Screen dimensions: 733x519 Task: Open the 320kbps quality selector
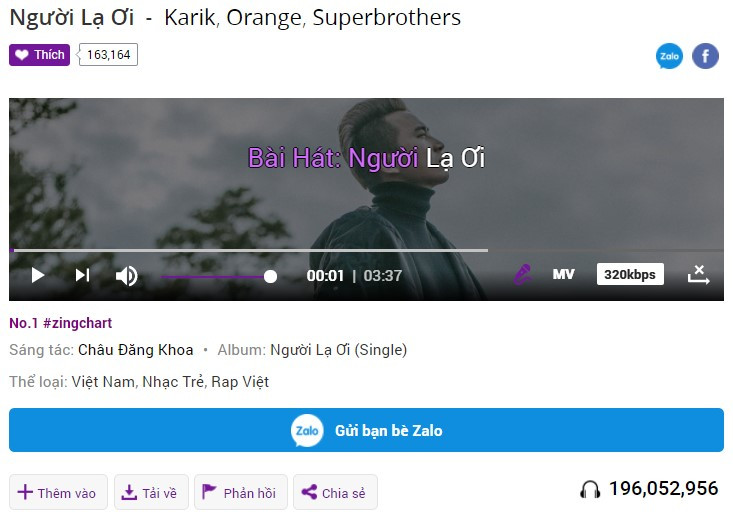point(630,274)
